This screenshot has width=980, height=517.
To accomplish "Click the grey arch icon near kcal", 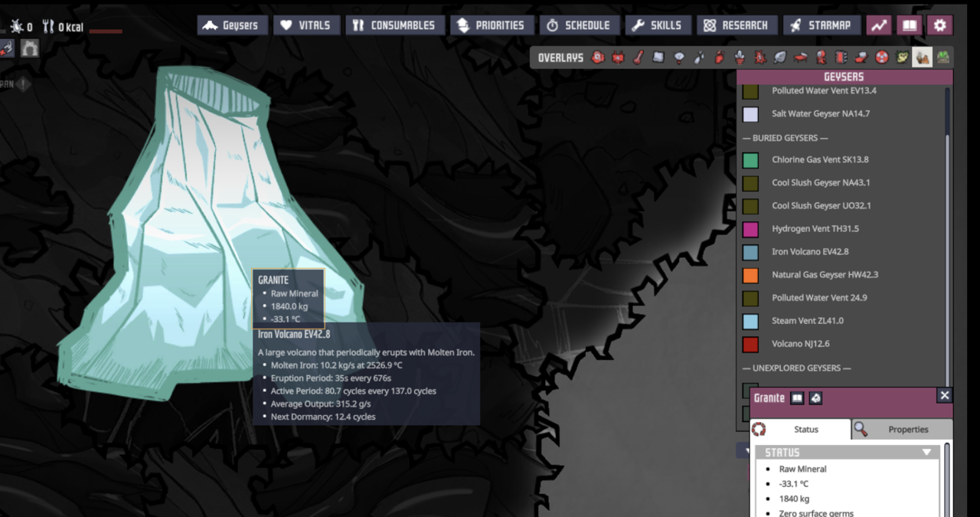I will coord(30,48).
